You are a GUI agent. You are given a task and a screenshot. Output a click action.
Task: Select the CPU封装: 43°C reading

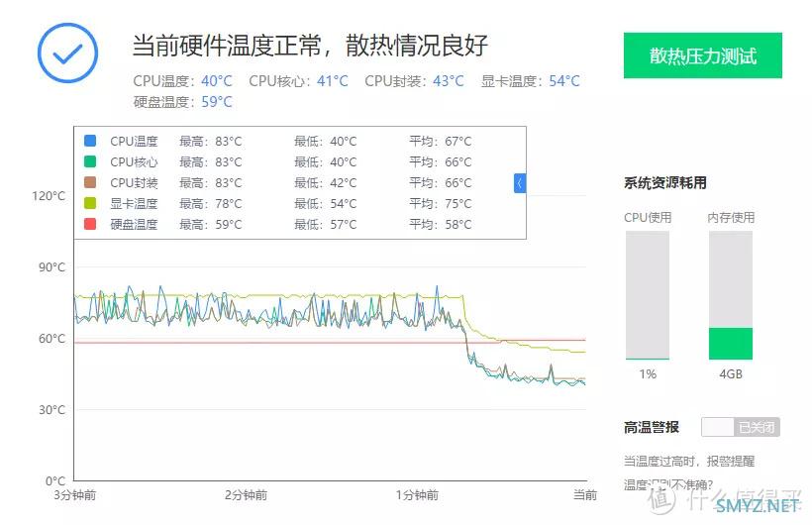tap(414, 81)
